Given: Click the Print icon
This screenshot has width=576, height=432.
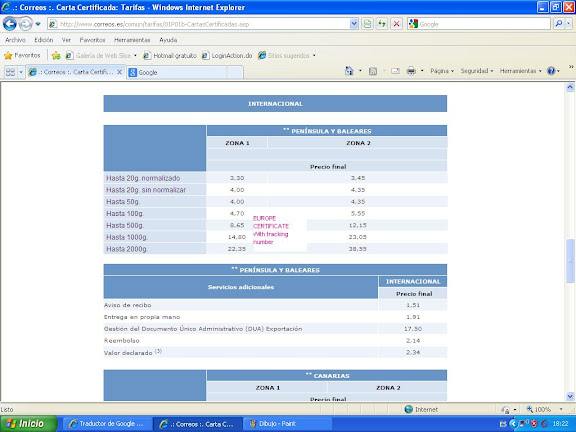Looking at the screenshot, I should 411,71.
